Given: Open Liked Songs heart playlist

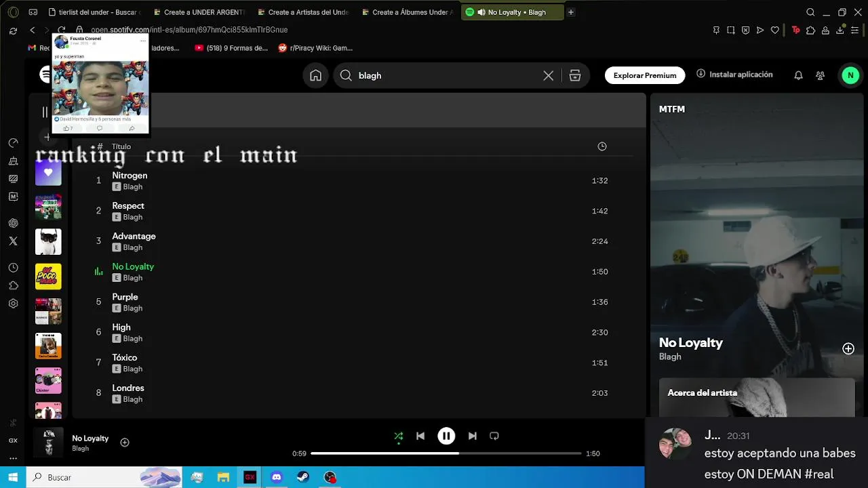Looking at the screenshot, I should [48, 173].
